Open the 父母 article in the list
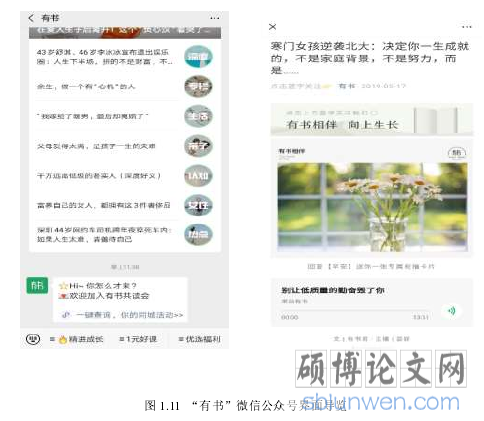The height and width of the screenshot is (421, 484). click(x=96, y=146)
